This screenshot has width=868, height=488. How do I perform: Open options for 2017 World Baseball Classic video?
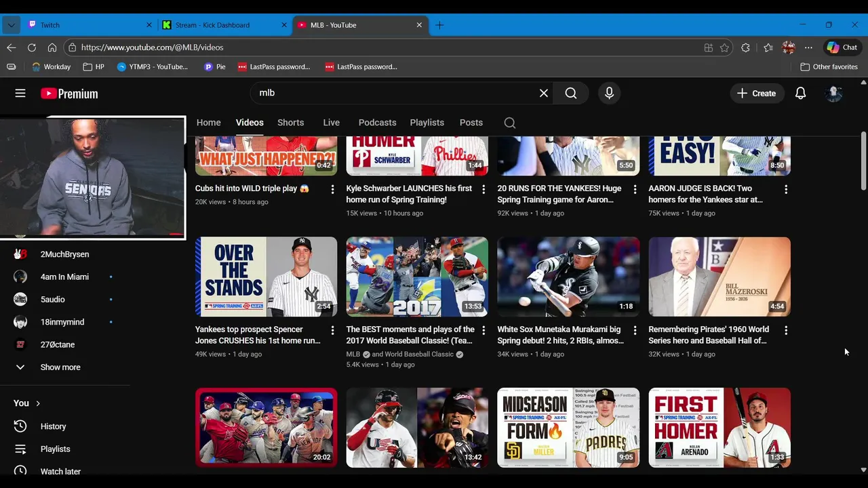click(x=484, y=330)
